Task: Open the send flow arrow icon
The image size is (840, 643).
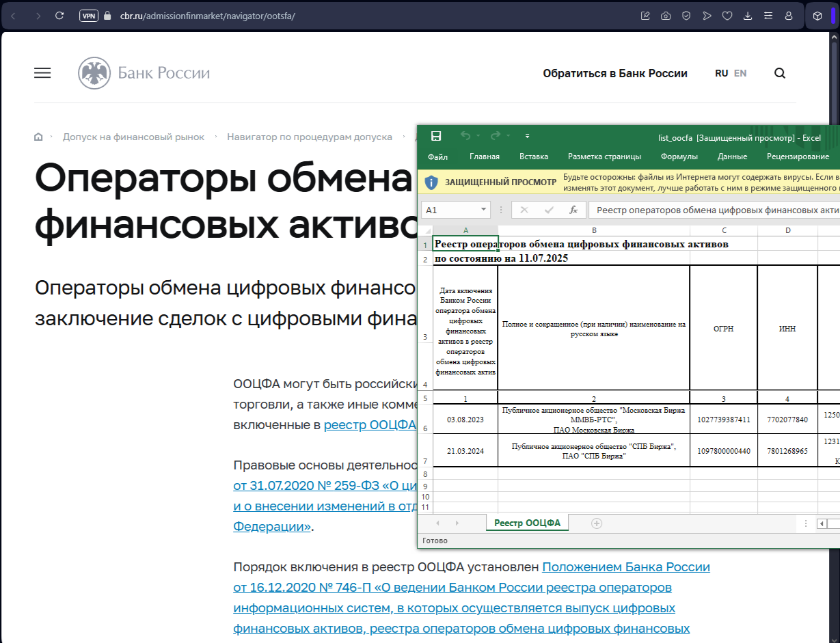Action: [707, 16]
